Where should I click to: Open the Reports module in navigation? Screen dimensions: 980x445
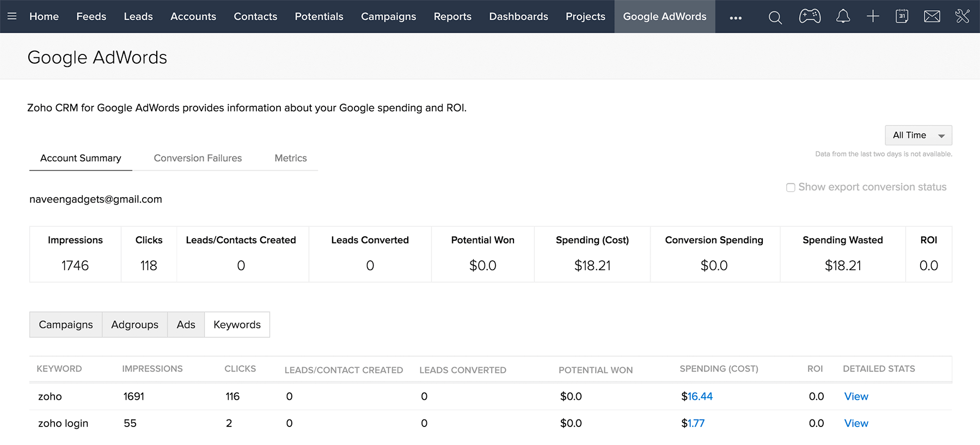452,16
